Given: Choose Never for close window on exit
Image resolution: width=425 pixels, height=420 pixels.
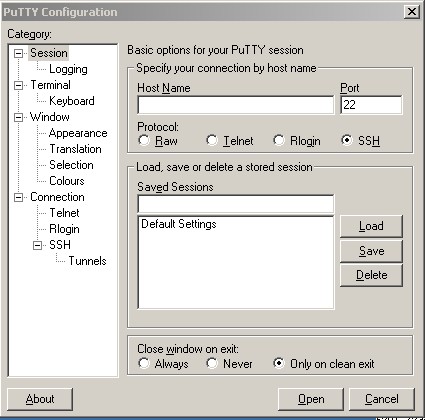Looking at the screenshot, I should [x=212, y=363].
